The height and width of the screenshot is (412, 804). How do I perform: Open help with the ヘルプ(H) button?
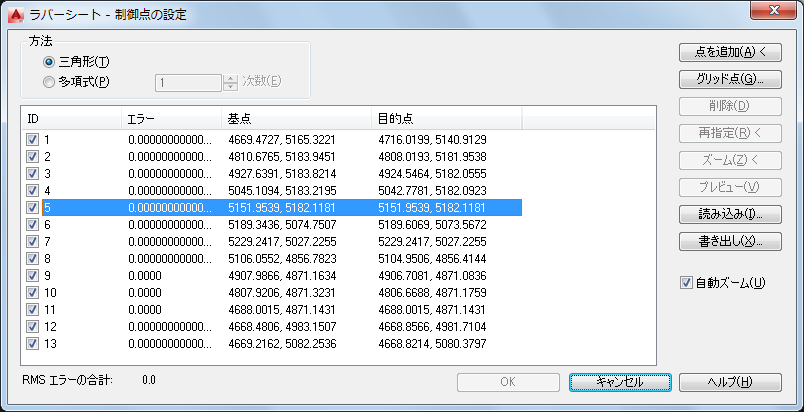click(730, 382)
